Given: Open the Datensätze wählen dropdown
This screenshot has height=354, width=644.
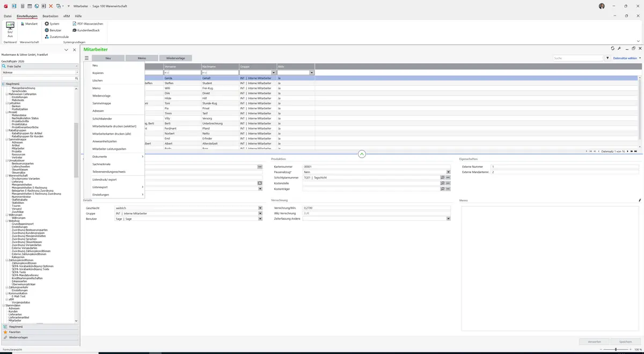Looking at the screenshot, I should point(627,58).
